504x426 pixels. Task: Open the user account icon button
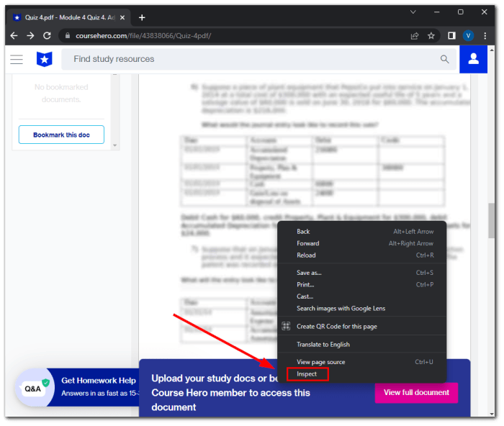tap(473, 59)
